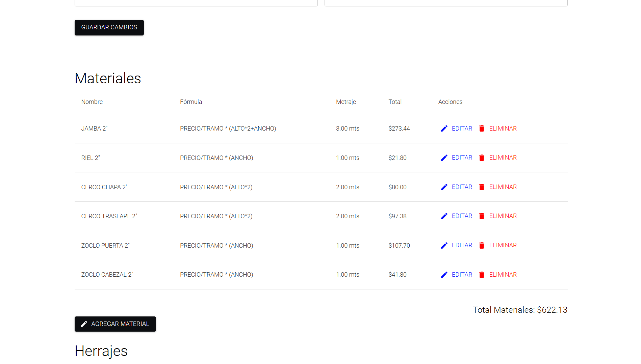The height and width of the screenshot is (364, 641).
Task: Click the pencil icon for JAMBA 2"
Action: coord(444,129)
